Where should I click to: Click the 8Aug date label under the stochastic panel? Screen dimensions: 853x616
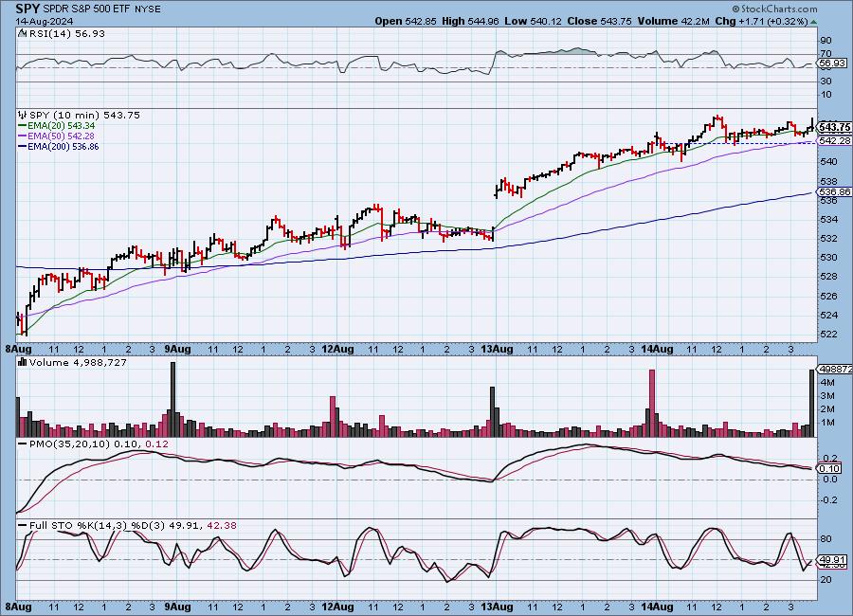pos(18,607)
